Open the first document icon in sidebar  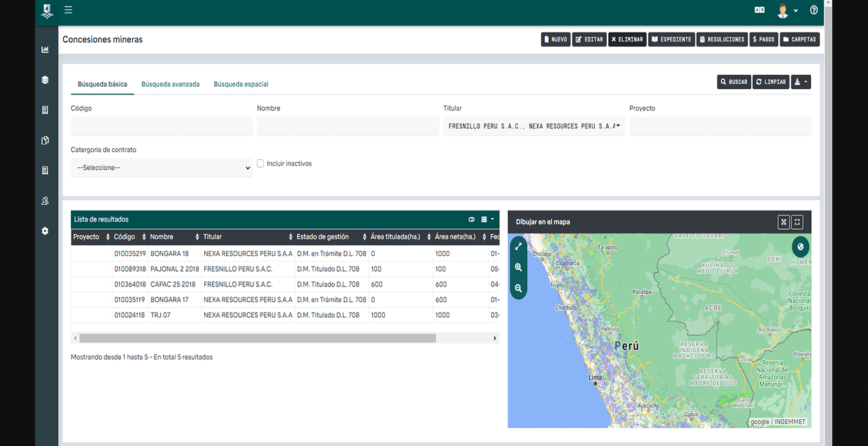(45, 110)
